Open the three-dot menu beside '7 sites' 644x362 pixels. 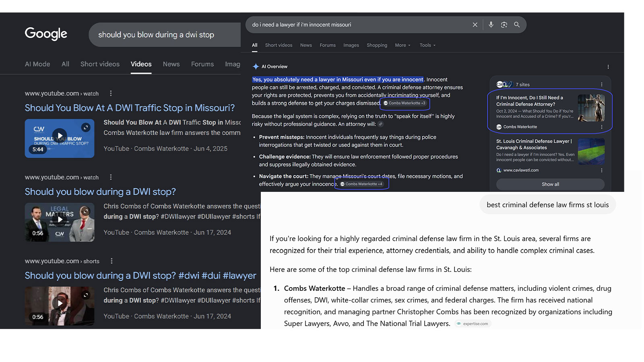[x=602, y=84]
